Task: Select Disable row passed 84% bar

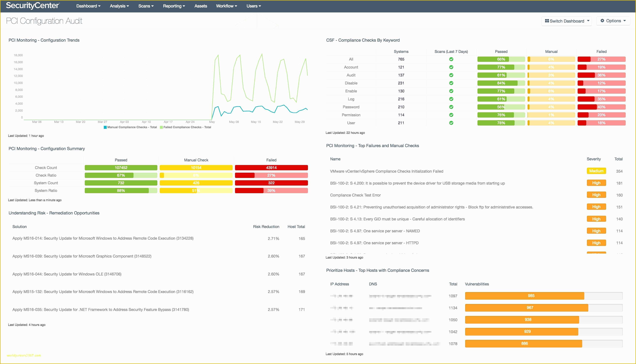Action: 501,83
